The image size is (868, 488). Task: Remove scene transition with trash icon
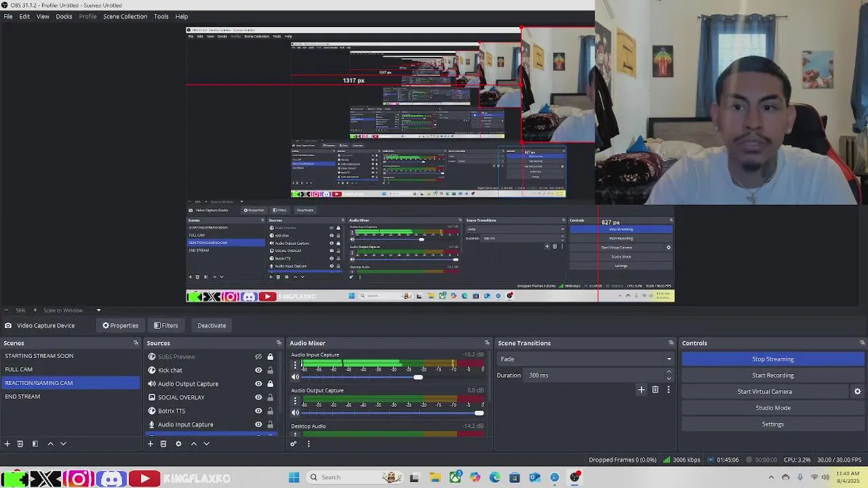tap(655, 390)
